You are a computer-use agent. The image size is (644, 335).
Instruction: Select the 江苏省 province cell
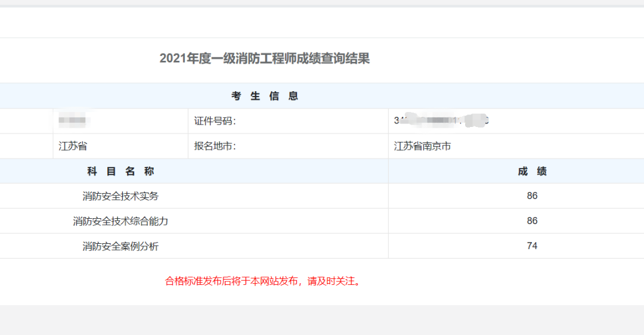[73, 146]
